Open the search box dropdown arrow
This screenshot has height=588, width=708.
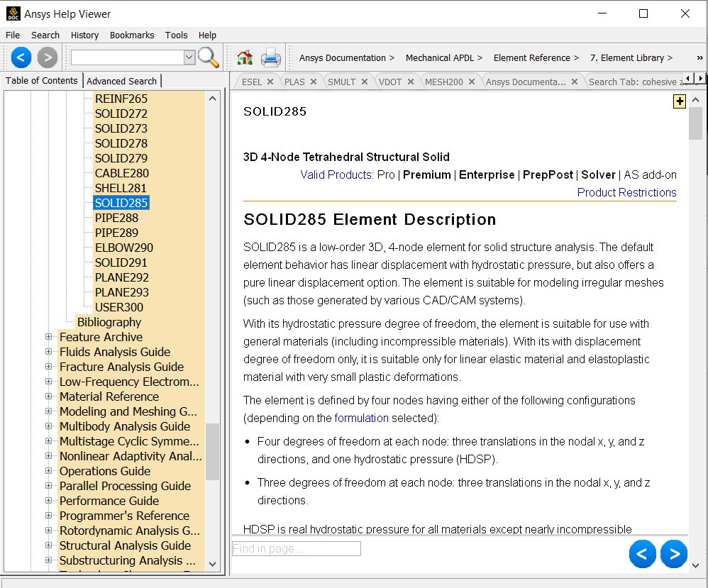click(189, 57)
